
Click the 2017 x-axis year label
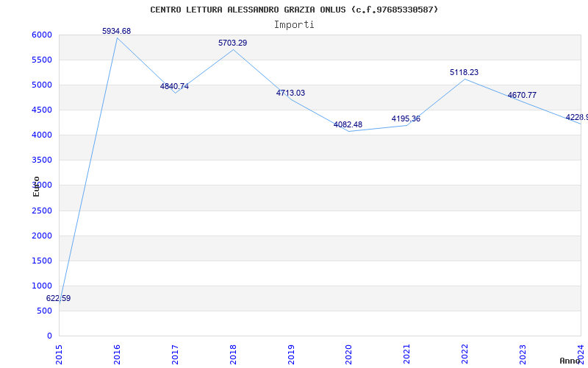[x=175, y=354]
